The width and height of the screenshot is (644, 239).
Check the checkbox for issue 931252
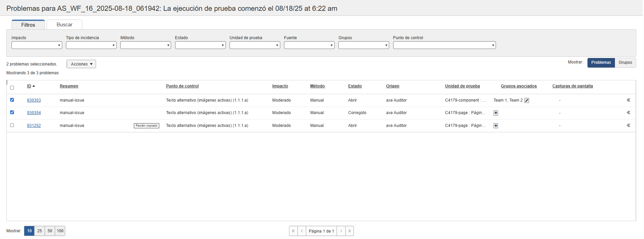[x=12, y=125]
